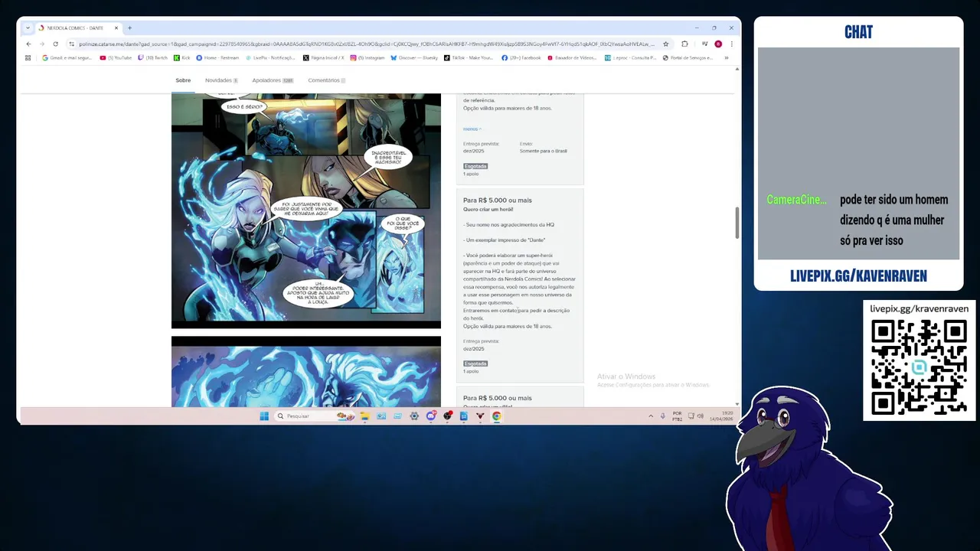
Task: Switch to the Apoiadores tab
Action: pos(273,80)
